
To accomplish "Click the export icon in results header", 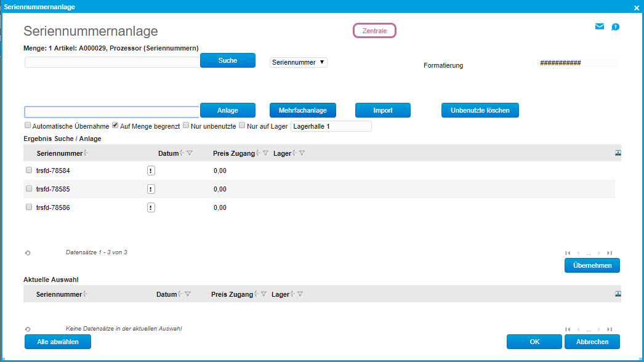I will pos(618,153).
